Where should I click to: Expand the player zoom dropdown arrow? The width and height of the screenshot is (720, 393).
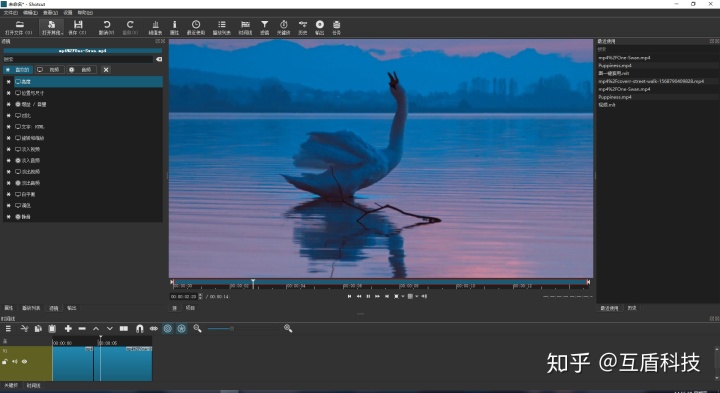(403, 297)
